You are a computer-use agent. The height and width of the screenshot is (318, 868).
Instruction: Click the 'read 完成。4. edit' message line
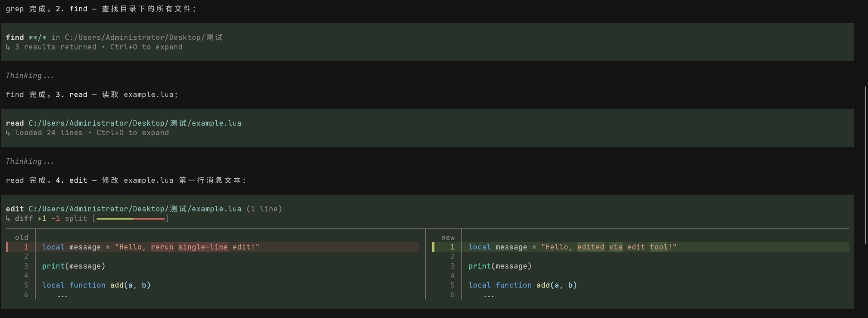coord(126,181)
